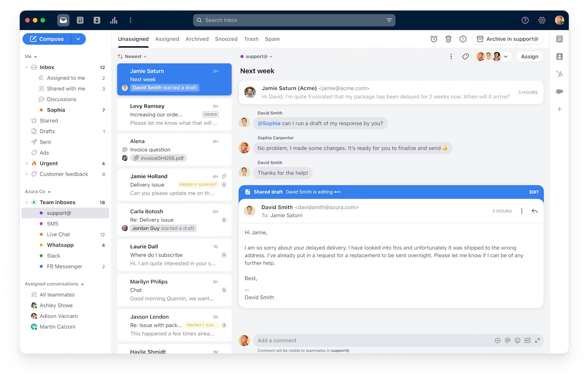The height and width of the screenshot is (382, 588).
Task: Click the Assign button
Action: coord(530,56)
